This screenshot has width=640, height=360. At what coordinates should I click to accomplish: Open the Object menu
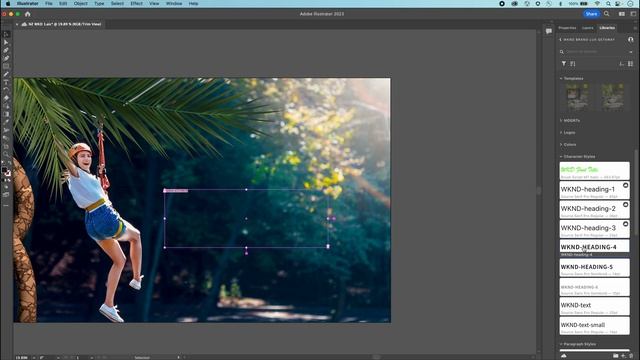pos(80,3)
